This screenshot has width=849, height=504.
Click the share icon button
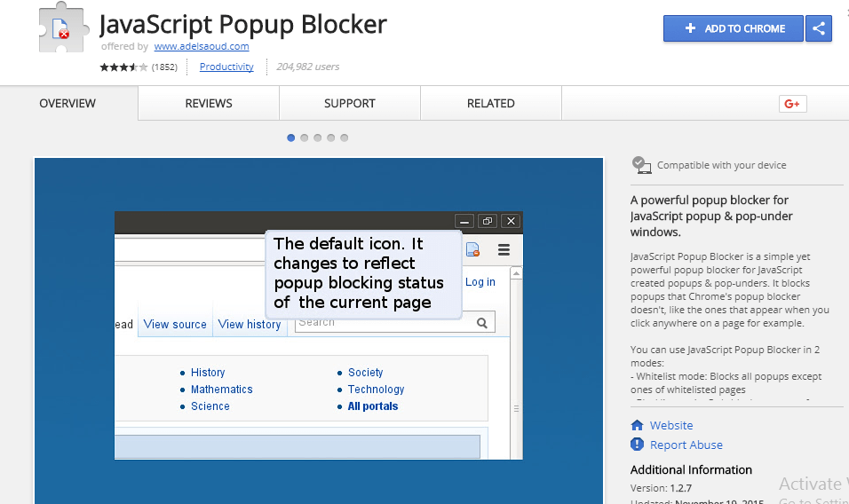point(818,28)
